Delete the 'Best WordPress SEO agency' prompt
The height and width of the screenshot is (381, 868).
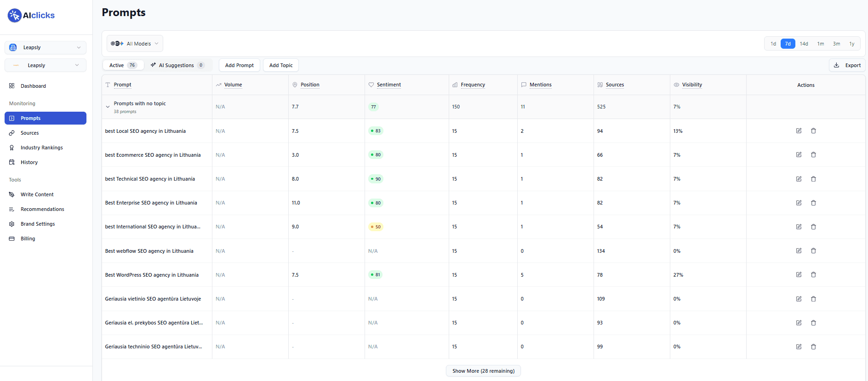[x=813, y=275]
